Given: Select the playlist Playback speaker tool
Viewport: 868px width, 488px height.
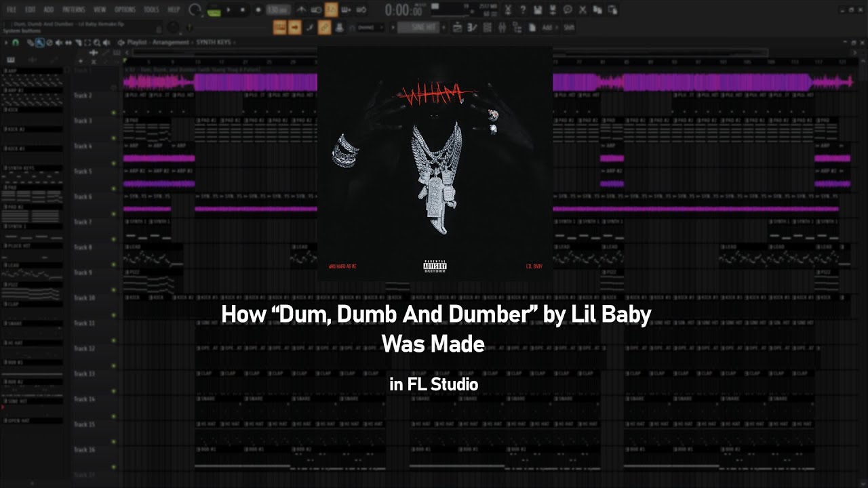Looking at the screenshot, I should click(x=106, y=42).
